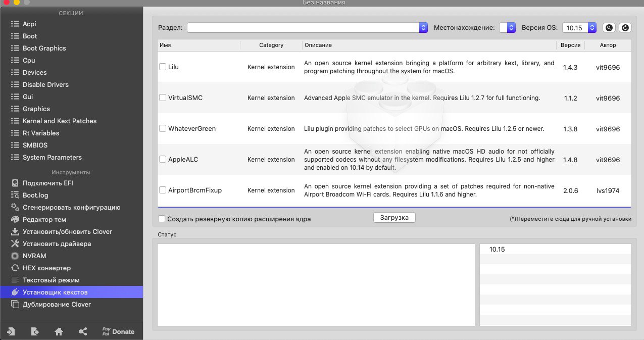Click AppleALC version 1.4.8 cell

(x=570, y=160)
